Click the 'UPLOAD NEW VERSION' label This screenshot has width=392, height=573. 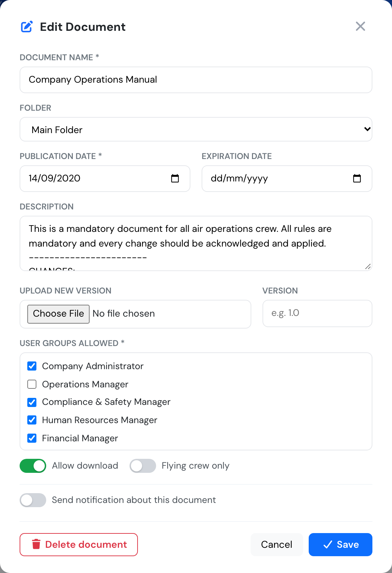(x=65, y=291)
